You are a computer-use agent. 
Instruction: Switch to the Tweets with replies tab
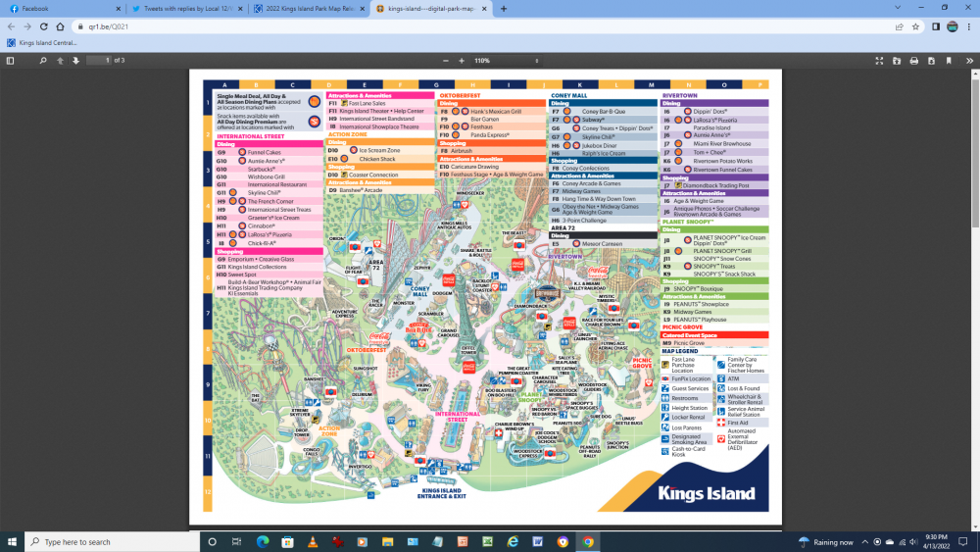click(x=181, y=8)
